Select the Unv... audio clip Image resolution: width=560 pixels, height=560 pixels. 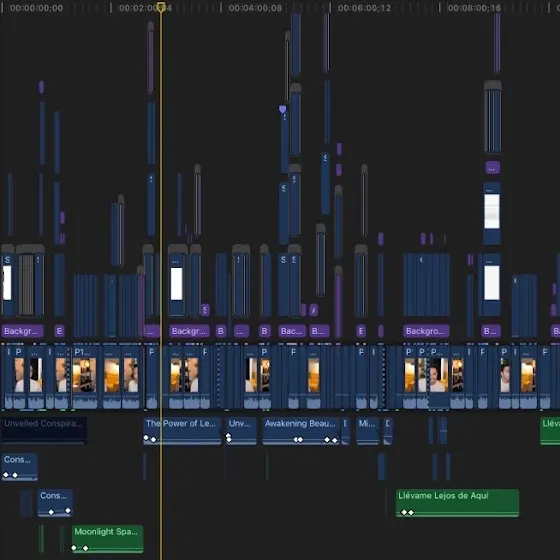[241, 431]
